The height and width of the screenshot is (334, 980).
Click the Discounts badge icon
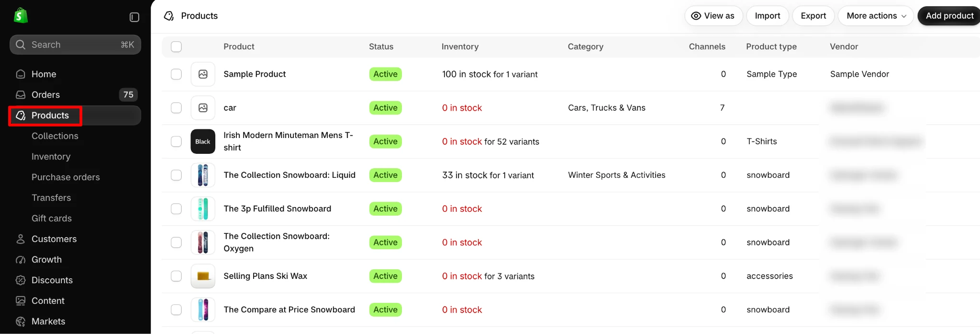(21, 280)
